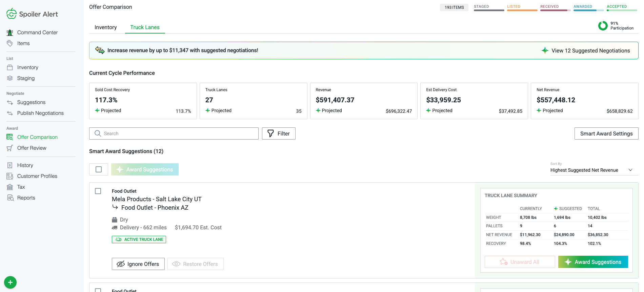
Task: Click the green plus floating button
Action: pos(10,282)
